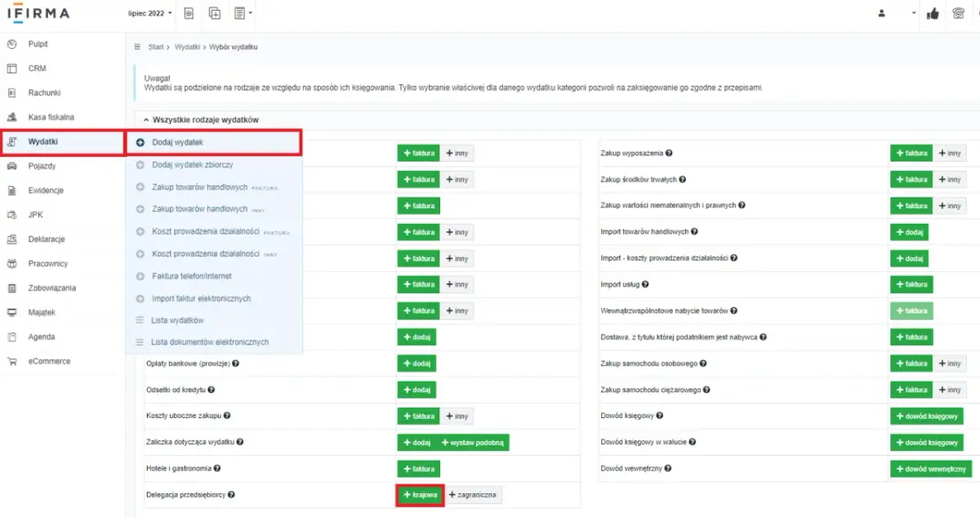Click the dowód wewnętrzny button

pos(930,469)
